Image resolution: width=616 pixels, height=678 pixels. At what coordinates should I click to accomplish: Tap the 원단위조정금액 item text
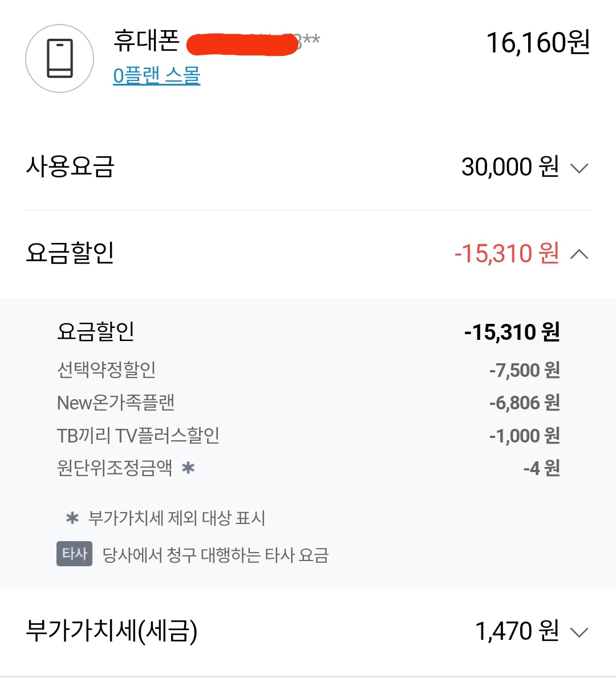[x=115, y=468]
